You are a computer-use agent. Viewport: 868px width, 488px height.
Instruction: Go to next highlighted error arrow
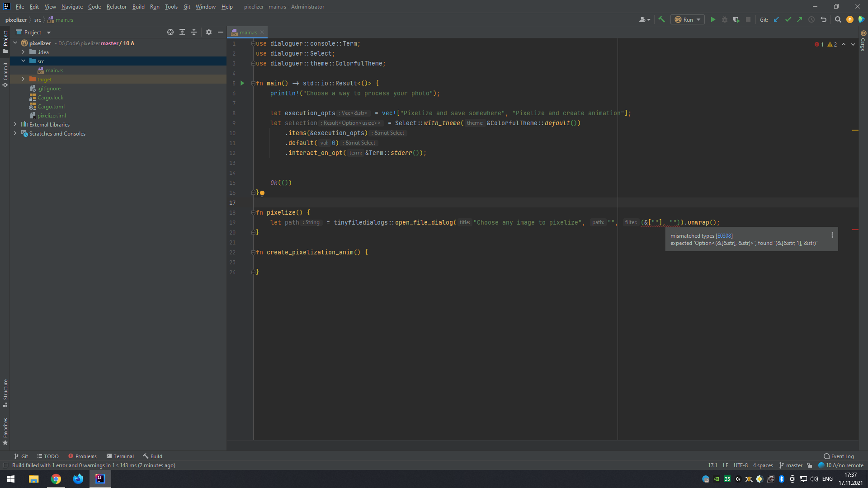(x=853, y=44)
